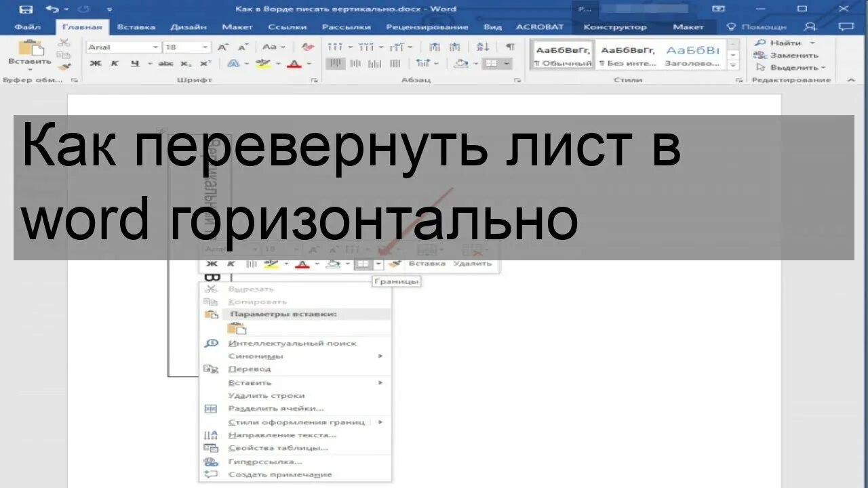Screen dimensions: 868x488
Task: Open the Дизайн ribbon tab
Action: tap(189, 27)
